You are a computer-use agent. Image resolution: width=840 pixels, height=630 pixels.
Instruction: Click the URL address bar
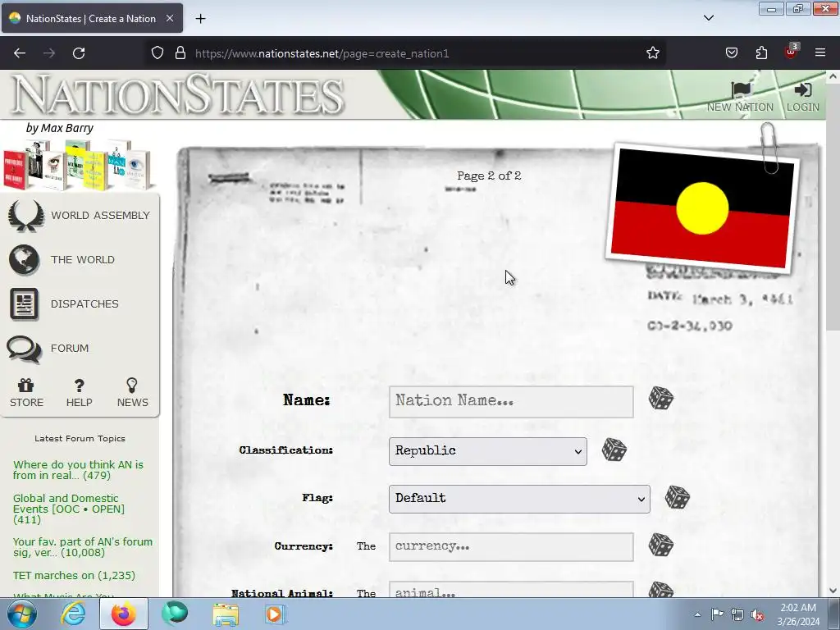coord(407,53)
